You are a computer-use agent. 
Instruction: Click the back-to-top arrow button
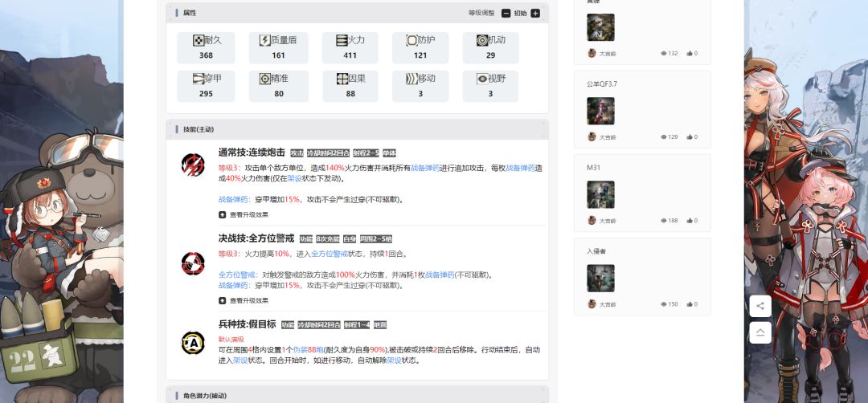760,332
